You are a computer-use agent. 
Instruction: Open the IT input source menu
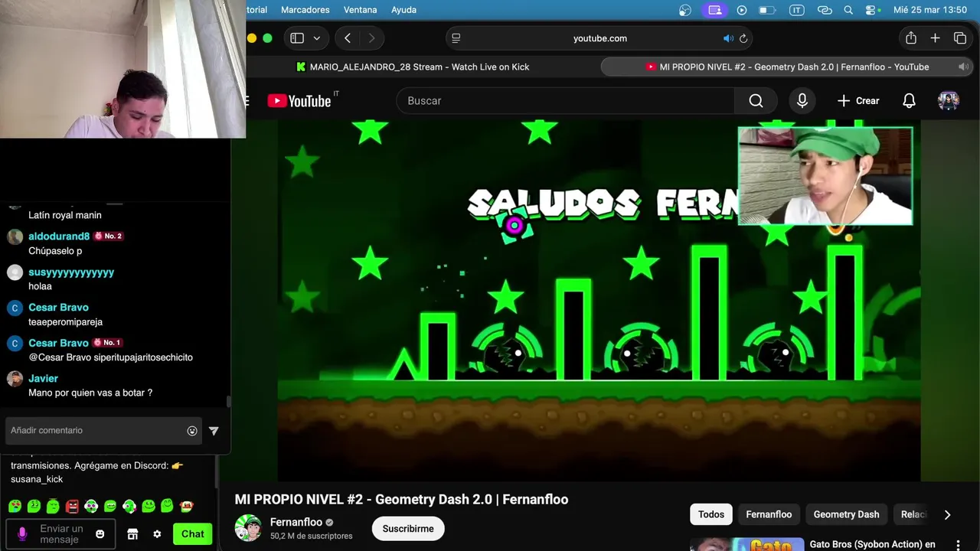[796, 10]
